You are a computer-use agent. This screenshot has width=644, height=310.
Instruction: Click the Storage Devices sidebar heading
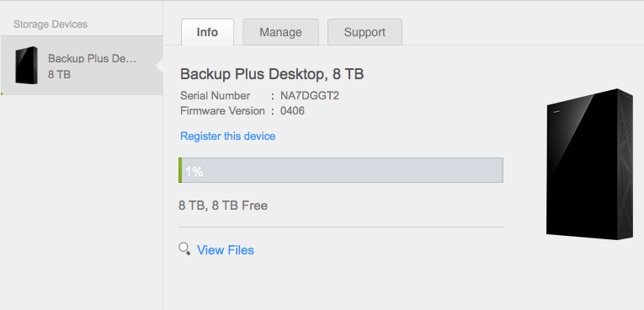(x=51, y=24)
